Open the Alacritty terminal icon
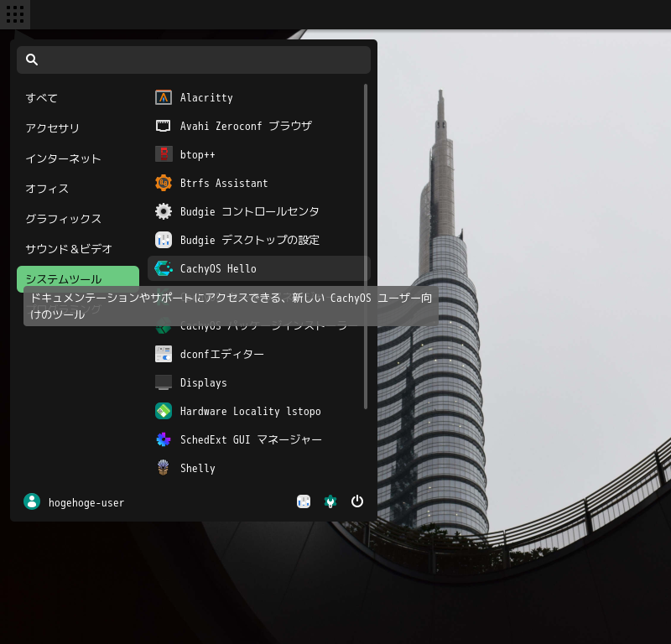Image resolution: width=671 pixels, height=644 pixels. (x=163, y=97)
